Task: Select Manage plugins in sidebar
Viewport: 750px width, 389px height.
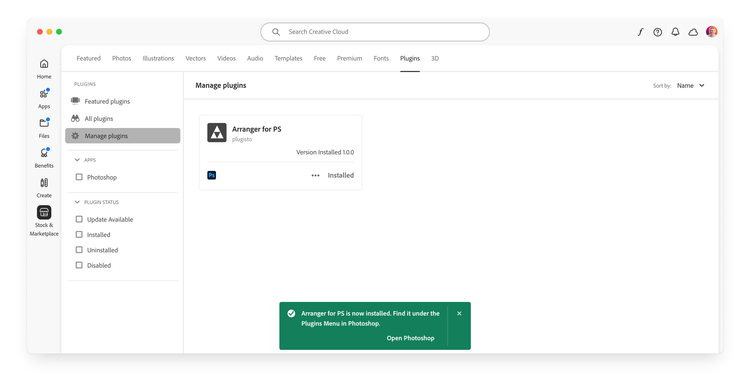Action: point(123,136)
